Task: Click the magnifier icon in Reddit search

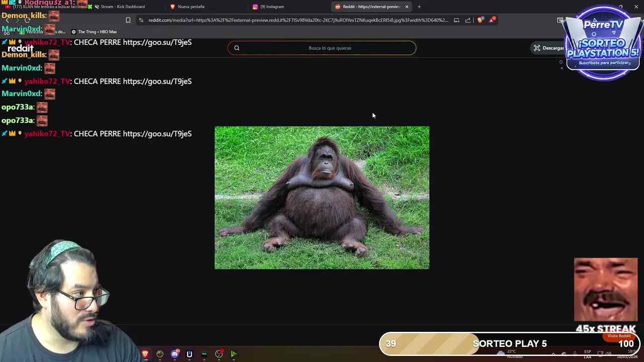Action: tap(236, 48)
